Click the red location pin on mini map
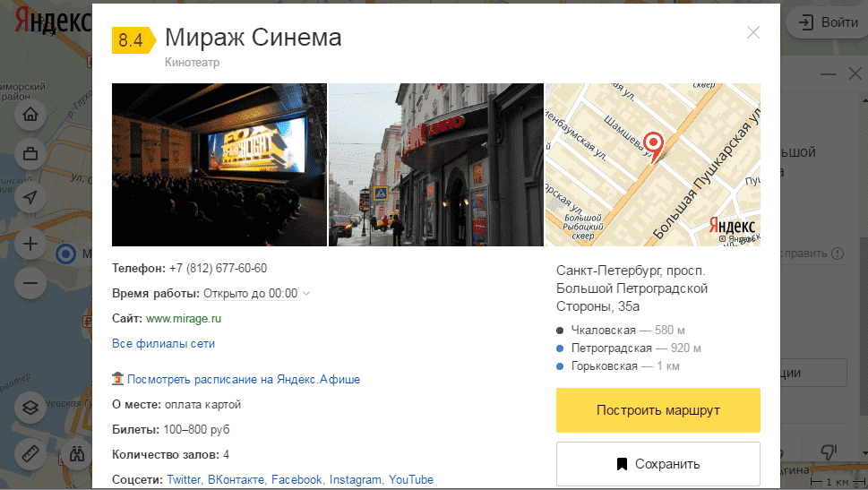Screen dimensions: 868x490 click(x=654, y=147)
